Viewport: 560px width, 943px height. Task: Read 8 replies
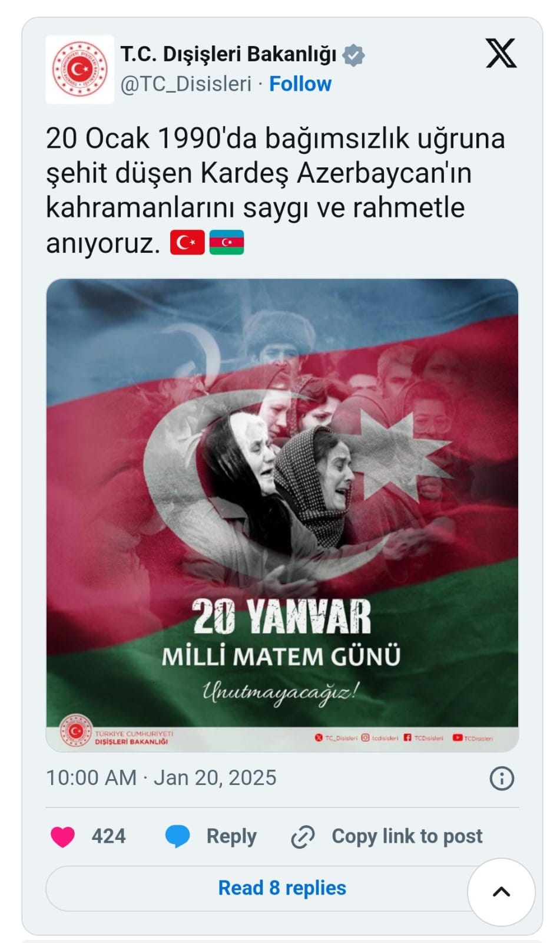coord(282,888)
